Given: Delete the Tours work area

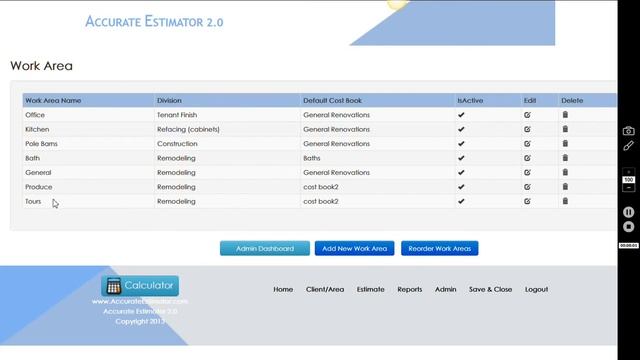Looking at the screenshot, I should (x=565, y=201).
